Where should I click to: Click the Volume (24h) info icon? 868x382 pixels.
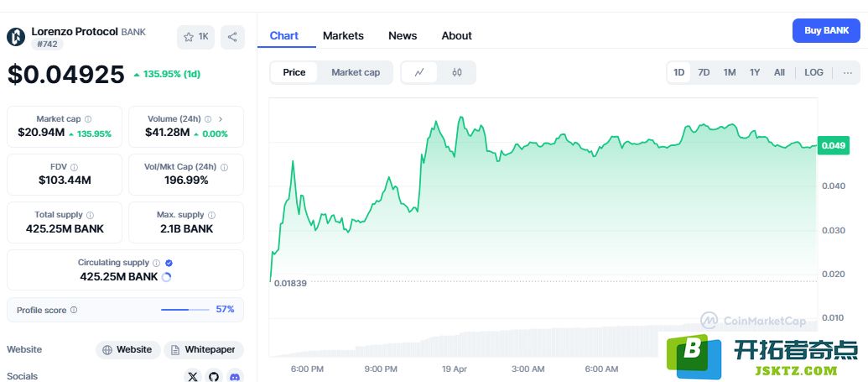pos(208,119)
